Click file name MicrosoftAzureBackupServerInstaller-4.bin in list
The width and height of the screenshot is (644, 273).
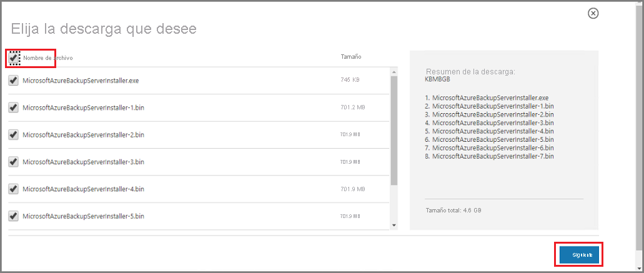point(83,189)
